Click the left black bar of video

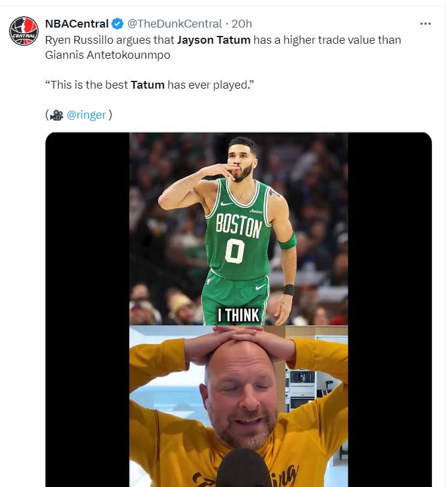tap(87, 300)
